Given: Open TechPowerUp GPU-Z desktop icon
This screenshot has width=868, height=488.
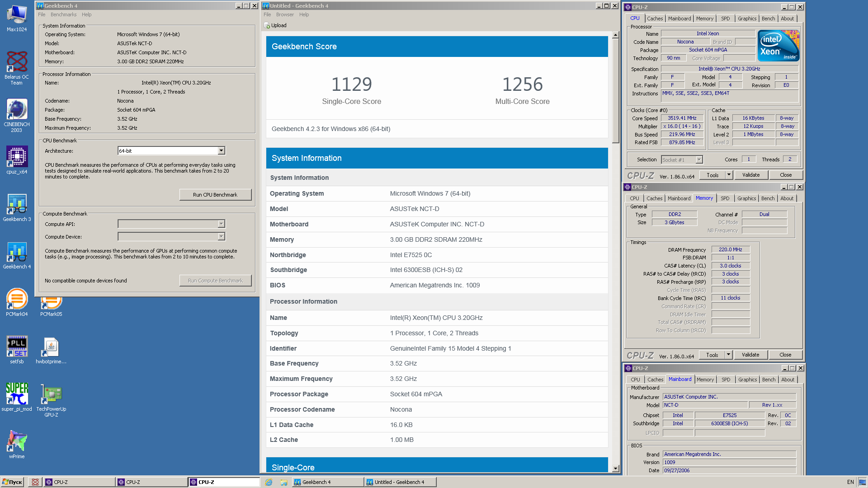Looking at the screenshot, I should pos(51,400).
